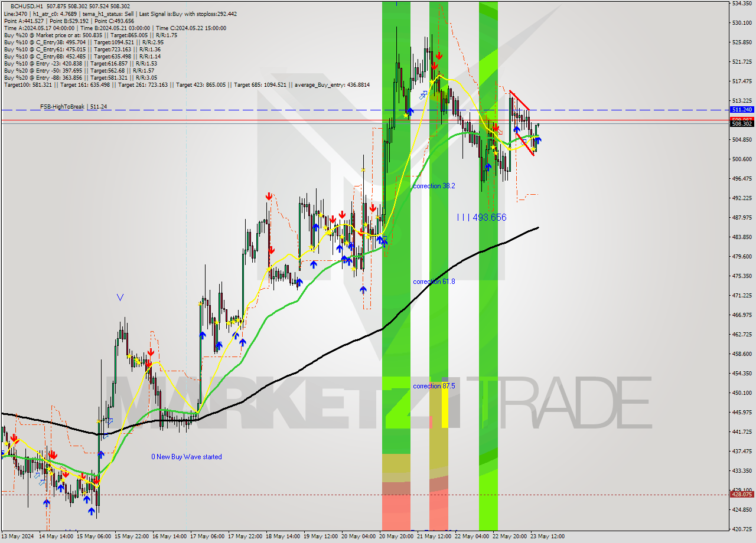
Task: Click the 'FSB-HighToBreak | 511.24' label
Action: [74, 107]
